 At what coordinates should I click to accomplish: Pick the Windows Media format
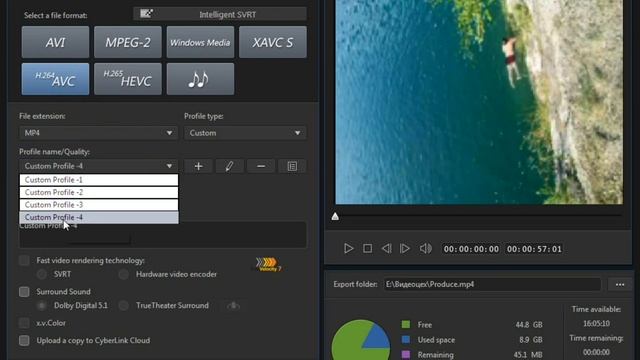point(200,42)
